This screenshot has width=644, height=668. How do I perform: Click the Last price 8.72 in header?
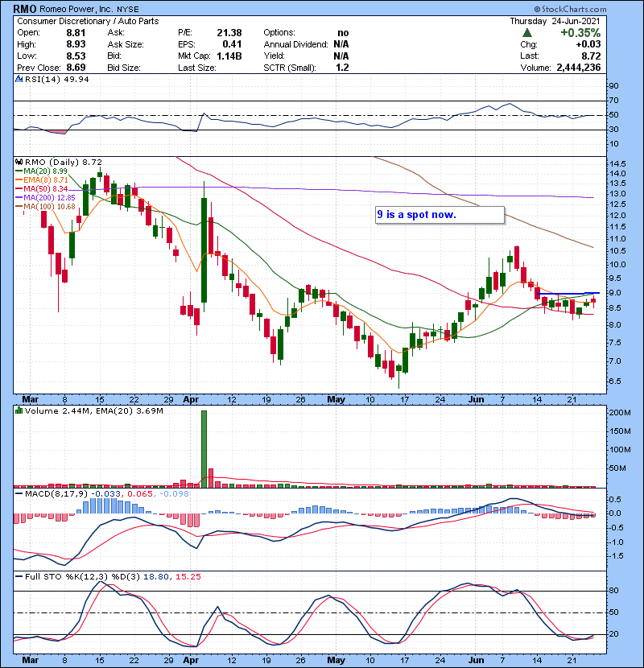click(591, 56)
